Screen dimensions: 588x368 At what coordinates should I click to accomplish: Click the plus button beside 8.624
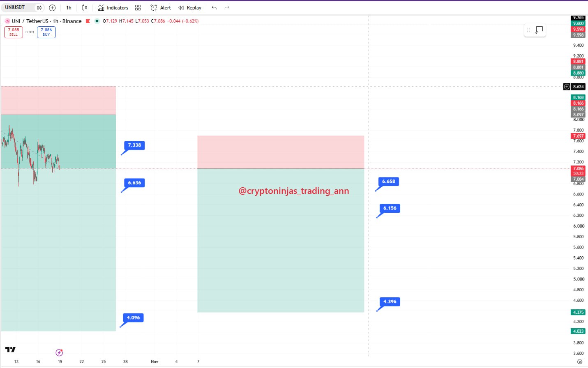click(x=567, y=87)
